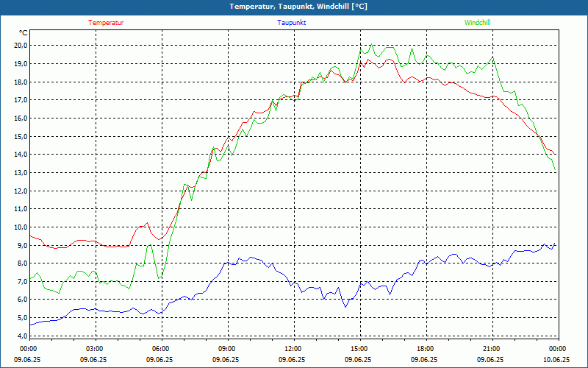Screen dimensions: 588x368
Task: Click the '6,0' y-axis value
Action: 22,300
